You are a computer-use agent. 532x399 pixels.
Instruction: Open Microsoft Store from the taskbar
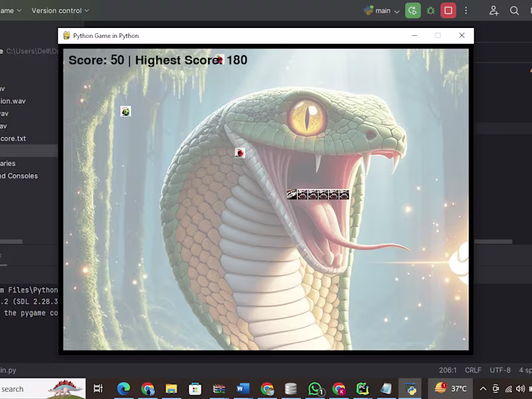(x=195, y=389)
